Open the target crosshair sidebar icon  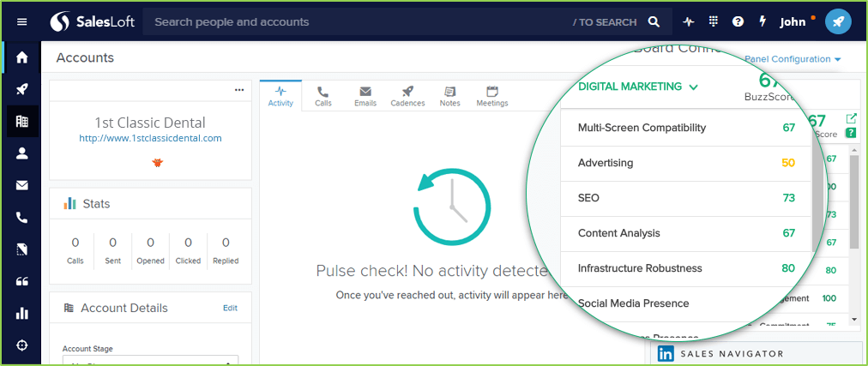click(22, 345)
